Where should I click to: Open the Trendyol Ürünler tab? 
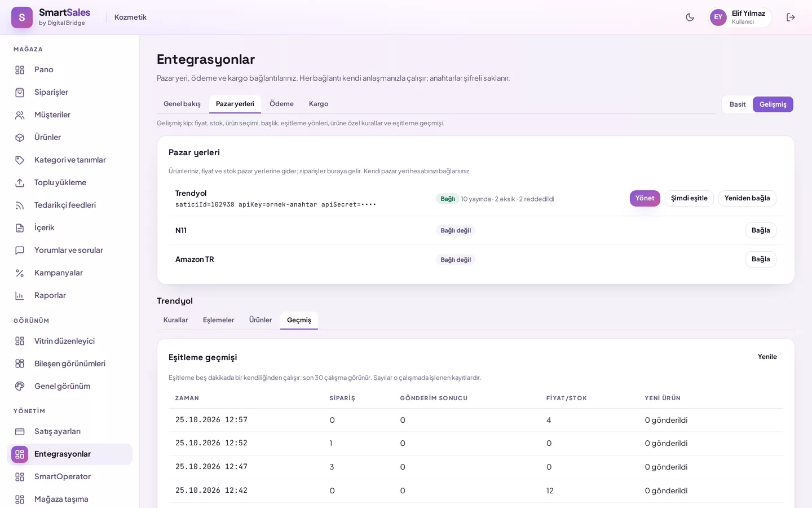[x=261, y=320]
